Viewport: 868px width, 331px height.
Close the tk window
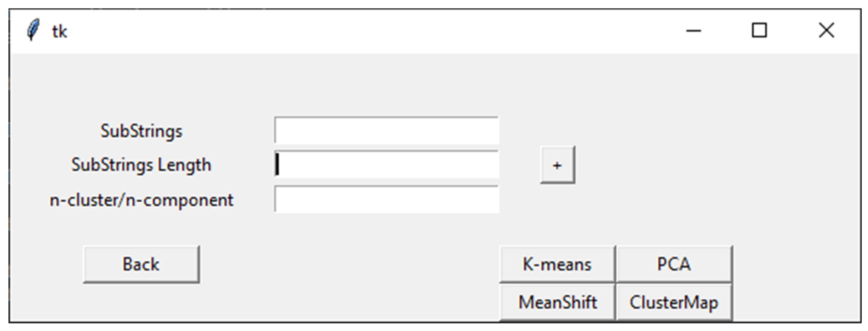[826, 31]
